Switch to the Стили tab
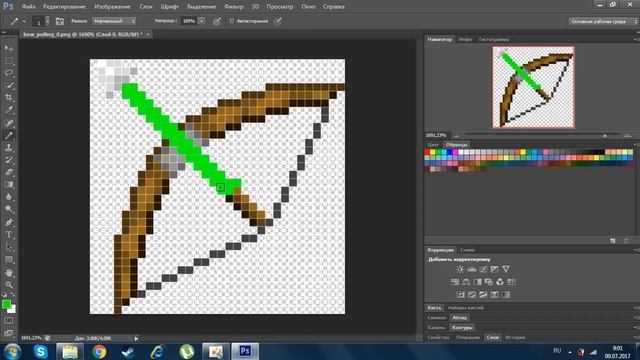The height and width of the screenshot is (360, 640). (467, 250)
